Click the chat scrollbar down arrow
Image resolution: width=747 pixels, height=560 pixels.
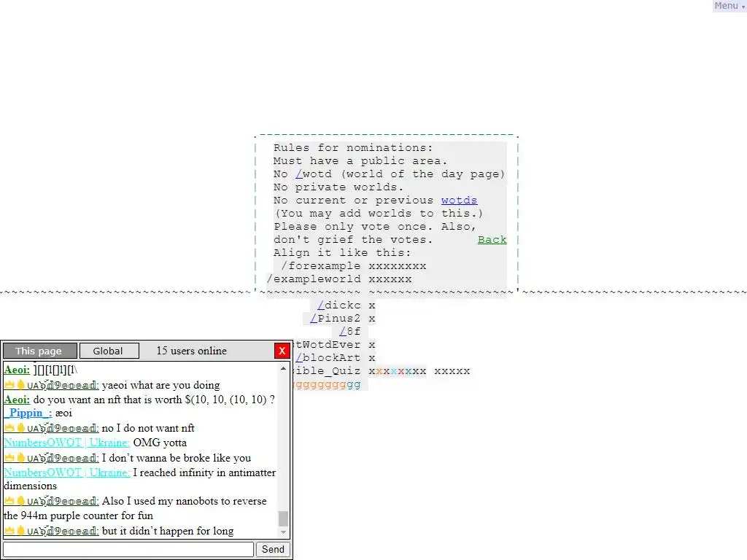click(x=284, y=532)
